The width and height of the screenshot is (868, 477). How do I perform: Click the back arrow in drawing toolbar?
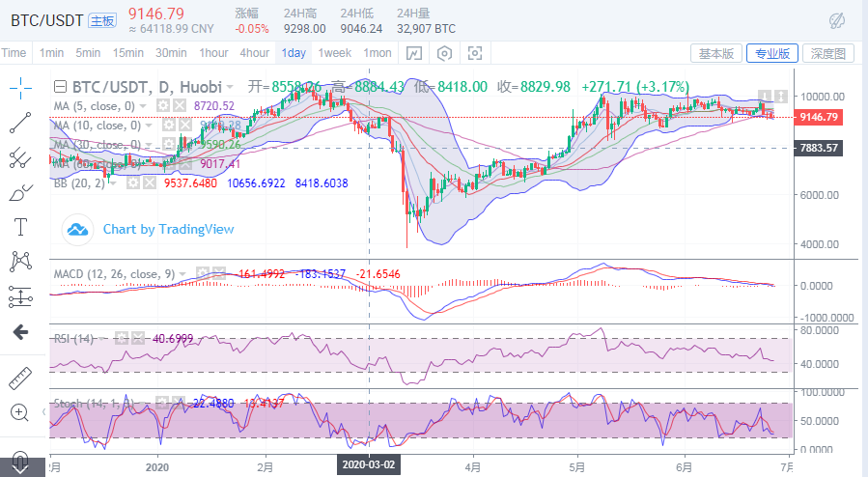(20, 332)
